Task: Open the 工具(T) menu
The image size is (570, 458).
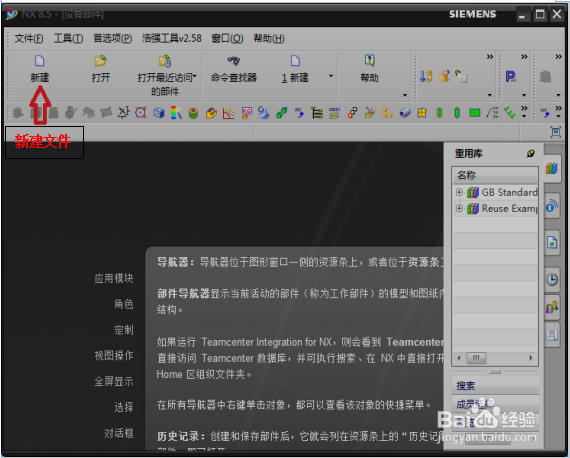Action: point(68,38)
